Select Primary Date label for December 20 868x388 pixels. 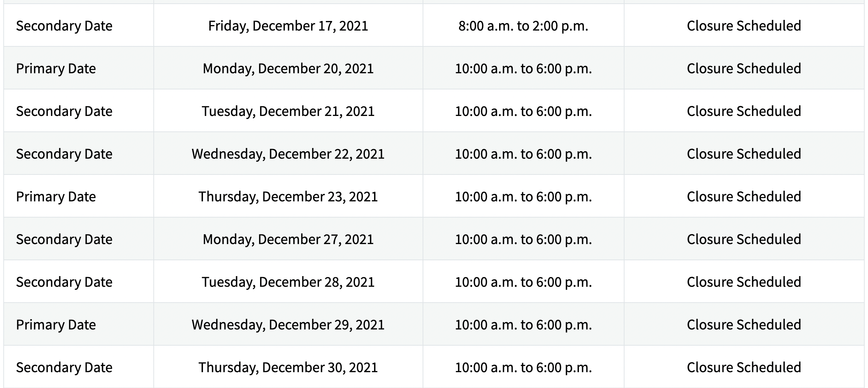(x=56, y=68)
